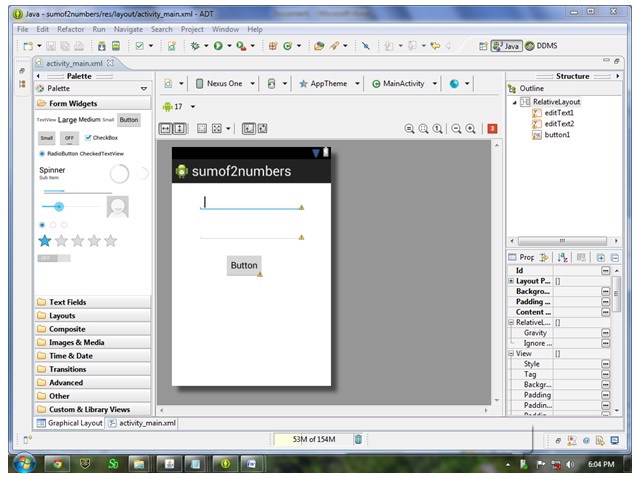Click Expand All icon in Properties panel
This screenshot has width=637, height=479.
pyautogui.click(x=600, y=257)
